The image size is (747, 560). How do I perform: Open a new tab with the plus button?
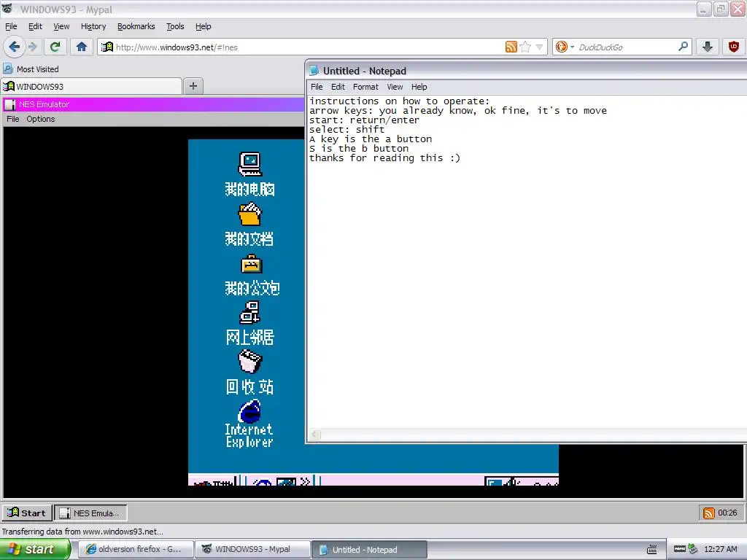point(193,86)
